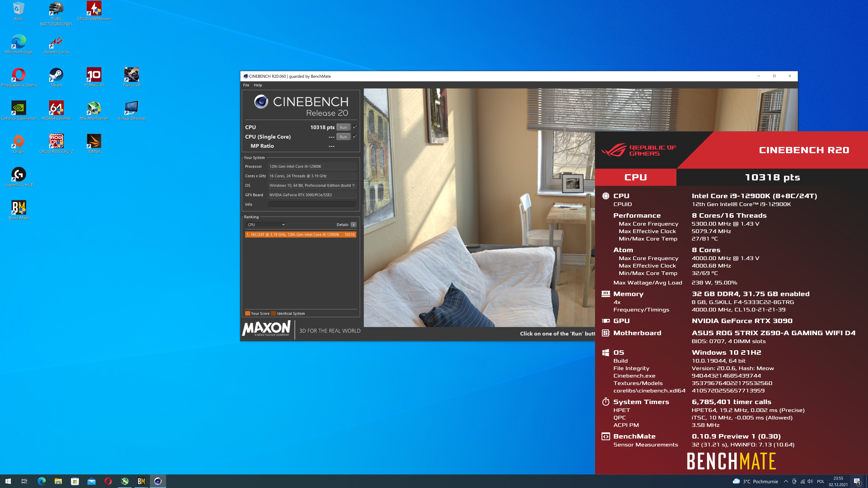Image resolution: width=868 pixels, height=488 pixels.
Task: Open CPUID ROG CPU-Z shortcut
Action: pyautogui.click(x=56, y=144)
